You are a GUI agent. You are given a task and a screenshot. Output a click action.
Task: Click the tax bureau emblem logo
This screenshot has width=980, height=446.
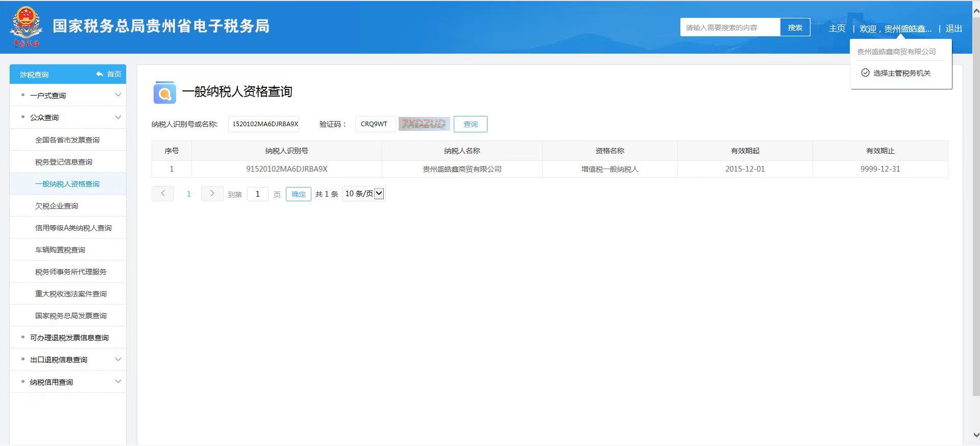coord(24,27)
